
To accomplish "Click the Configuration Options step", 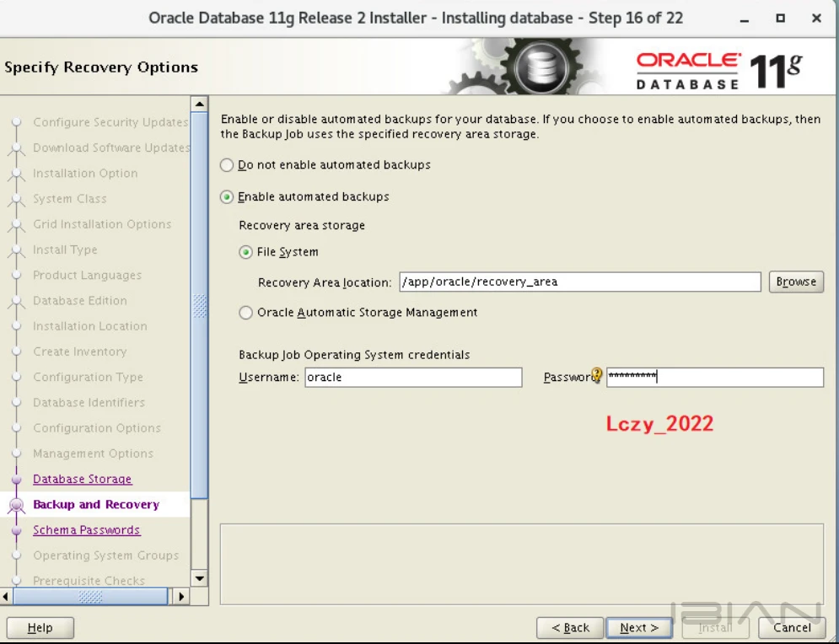I will point(97,428).
